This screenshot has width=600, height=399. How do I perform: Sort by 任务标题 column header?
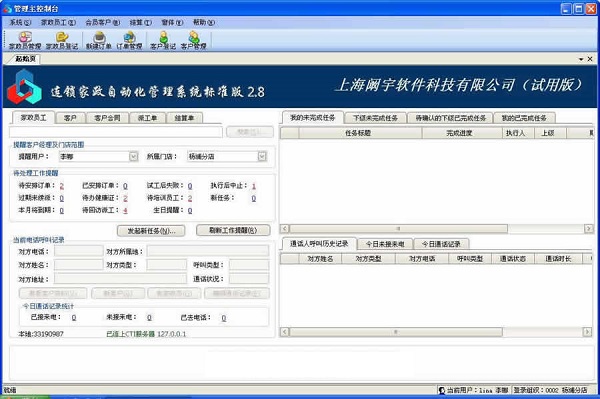pos(360,133)
